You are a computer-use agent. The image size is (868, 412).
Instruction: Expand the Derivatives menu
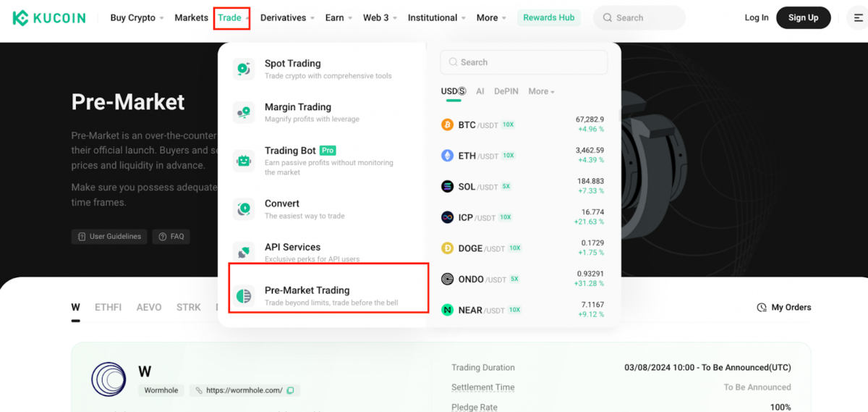(x=287, y=17)
